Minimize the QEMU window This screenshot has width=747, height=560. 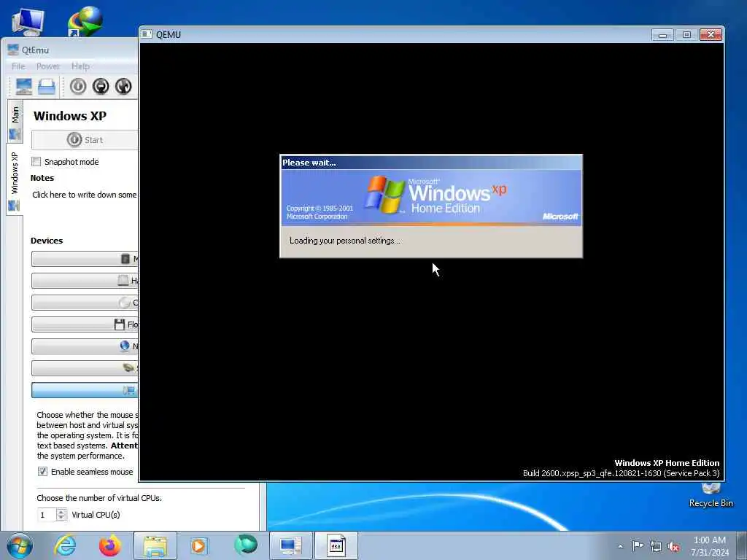pos(662,35)
